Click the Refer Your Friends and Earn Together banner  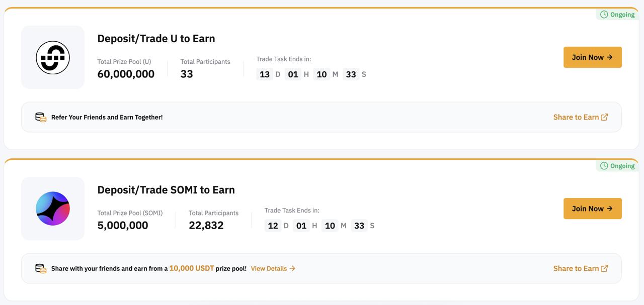321,117
